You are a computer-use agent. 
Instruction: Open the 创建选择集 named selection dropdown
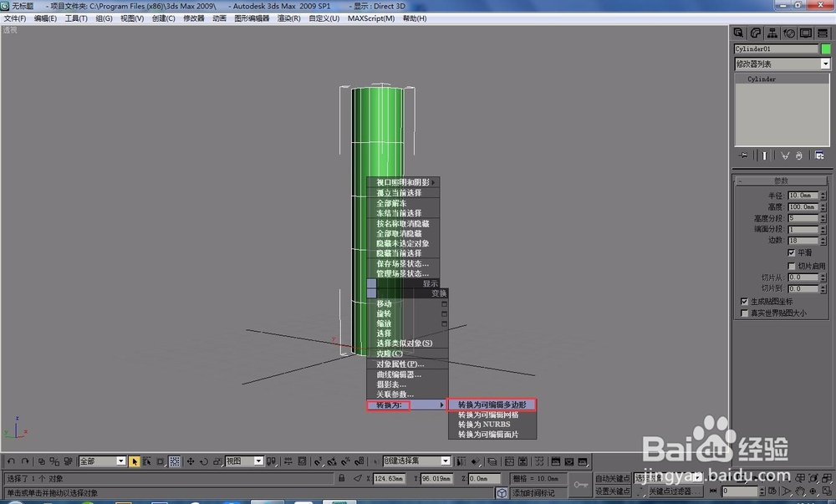pos(416,461)
